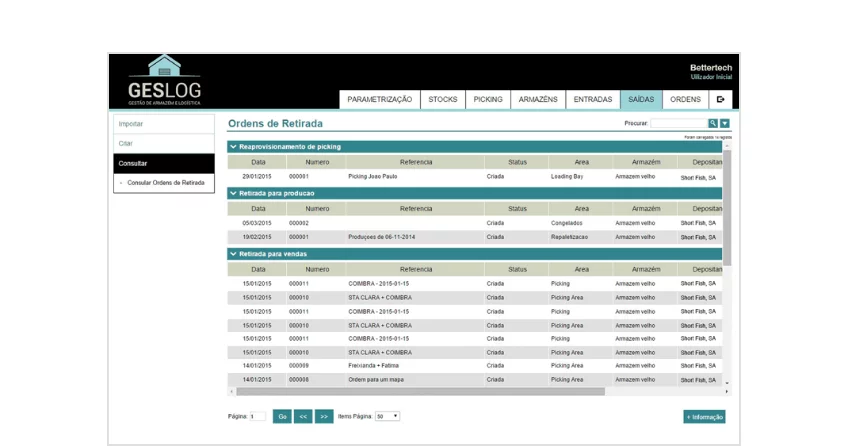The width and height of the screenshot is (848, 446).
Task: Go to the previous page with << button
Action: pos(303,416)
